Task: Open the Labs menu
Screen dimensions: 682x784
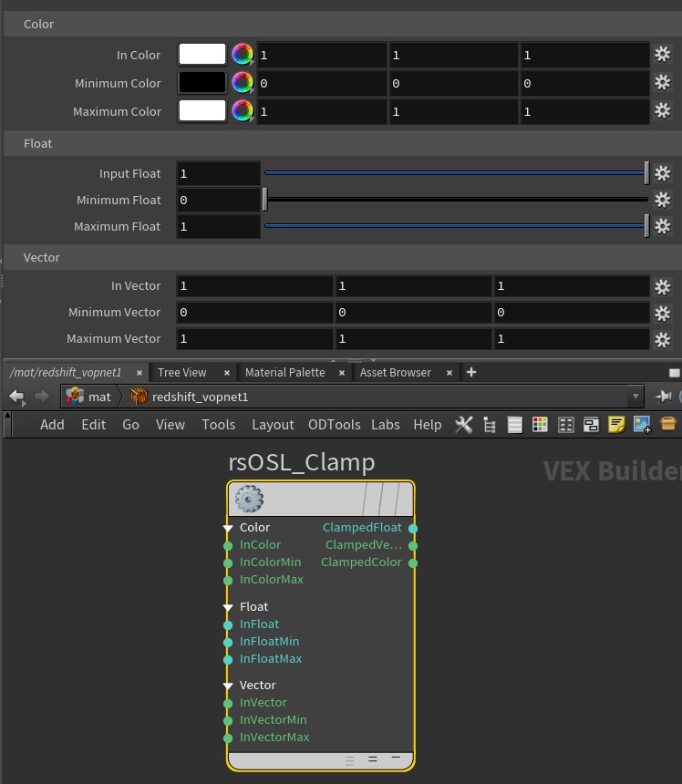Action: point(386,425)
